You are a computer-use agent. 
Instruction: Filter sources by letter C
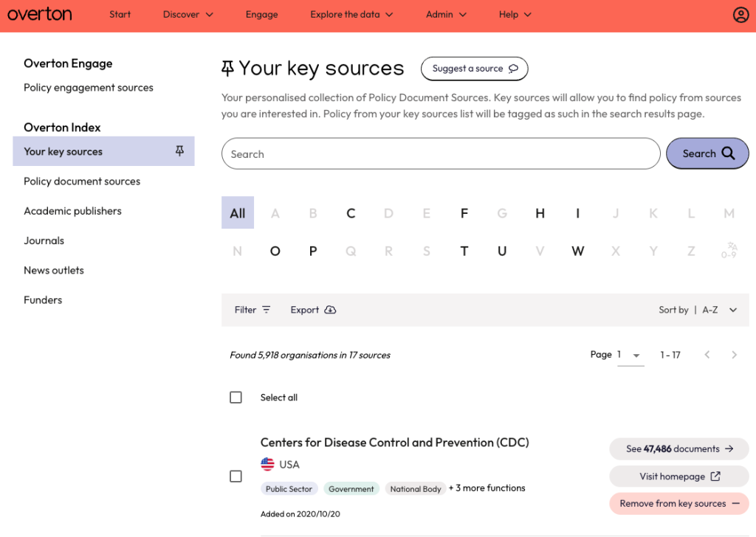click(351, 213)
